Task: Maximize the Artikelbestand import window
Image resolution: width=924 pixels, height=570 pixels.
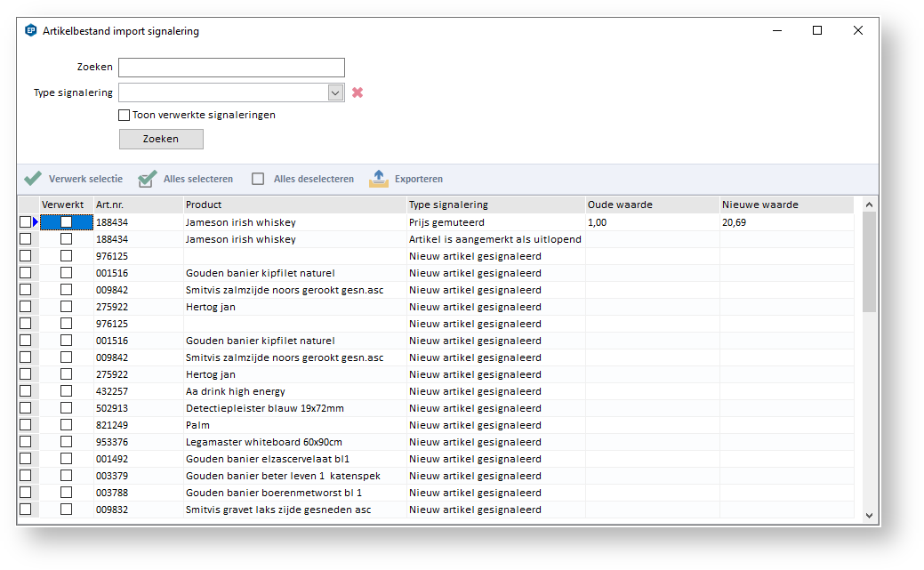Action: (816, 30)
